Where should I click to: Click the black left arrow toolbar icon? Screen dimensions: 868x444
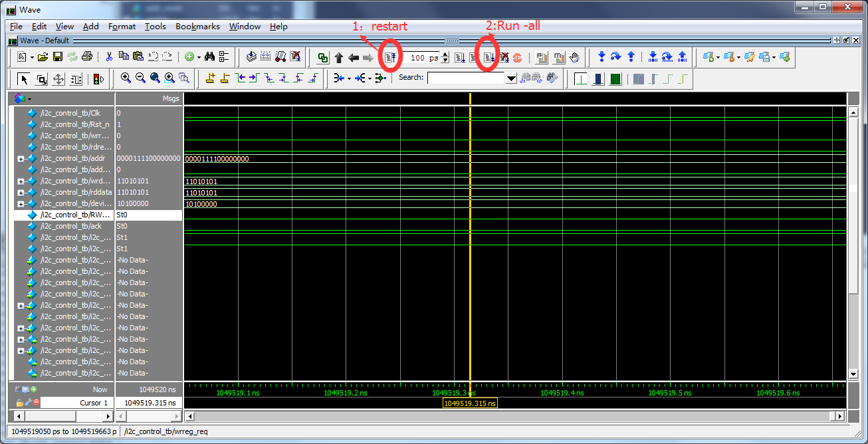click(354, 58)
